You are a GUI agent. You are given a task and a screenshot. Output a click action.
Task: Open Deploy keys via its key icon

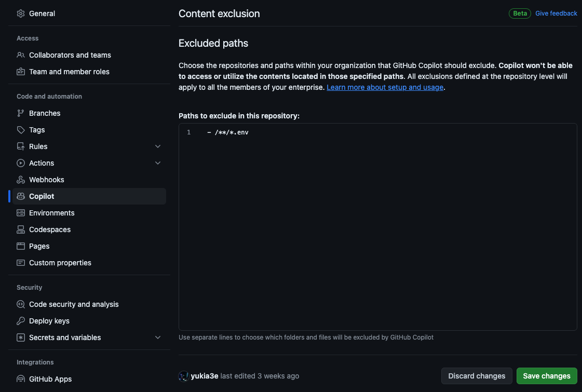[20, 321]
